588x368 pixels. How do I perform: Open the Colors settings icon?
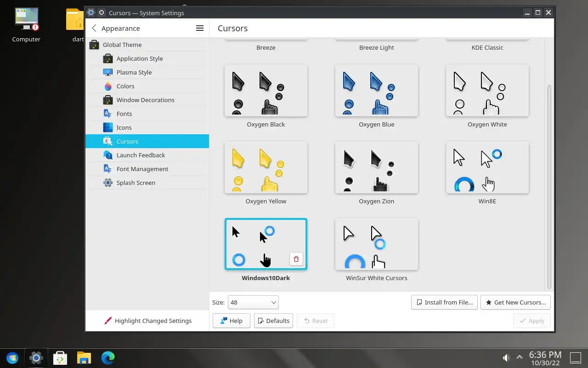(108, 86)
